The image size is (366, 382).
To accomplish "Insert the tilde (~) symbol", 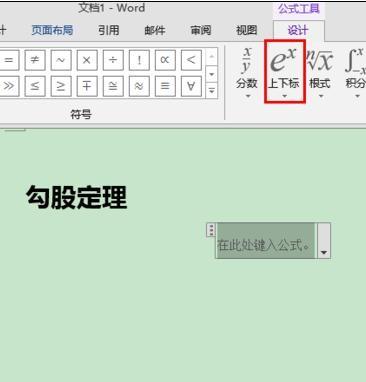I will coord(61,60).
